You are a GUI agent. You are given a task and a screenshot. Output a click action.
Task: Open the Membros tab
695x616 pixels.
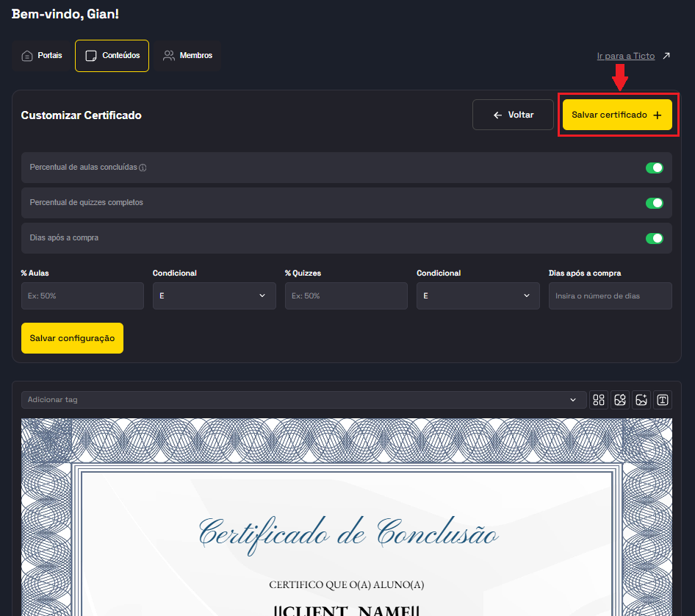(188, 56)
